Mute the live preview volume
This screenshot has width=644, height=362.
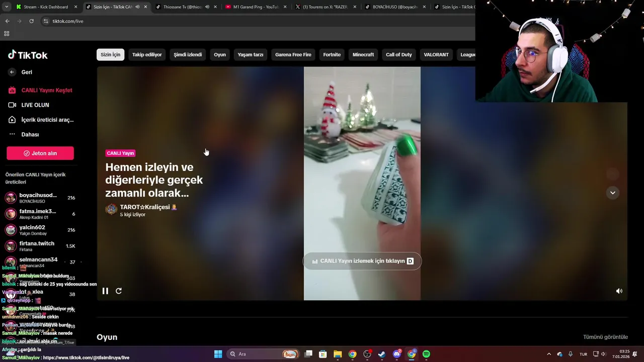click(x=619, y=291)
